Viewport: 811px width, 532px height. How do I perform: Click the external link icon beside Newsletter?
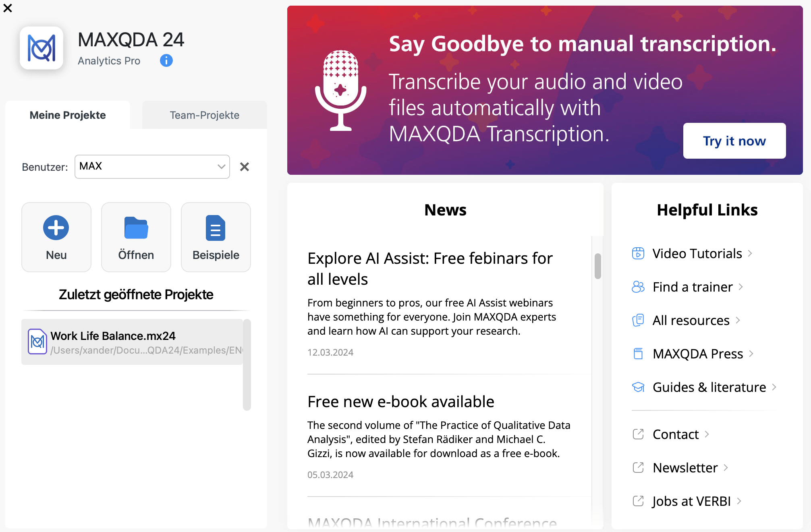(638, 468)
